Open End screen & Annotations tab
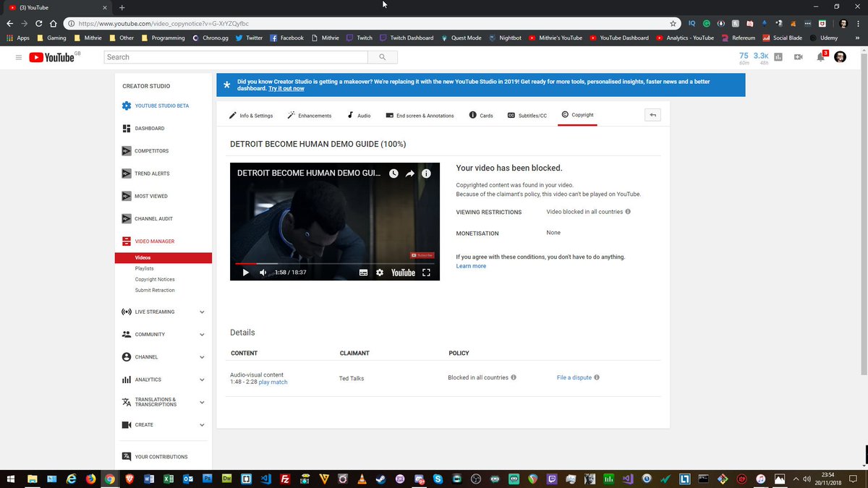The image size is (868, 488). pyautogui.click(x=420, y=116)
